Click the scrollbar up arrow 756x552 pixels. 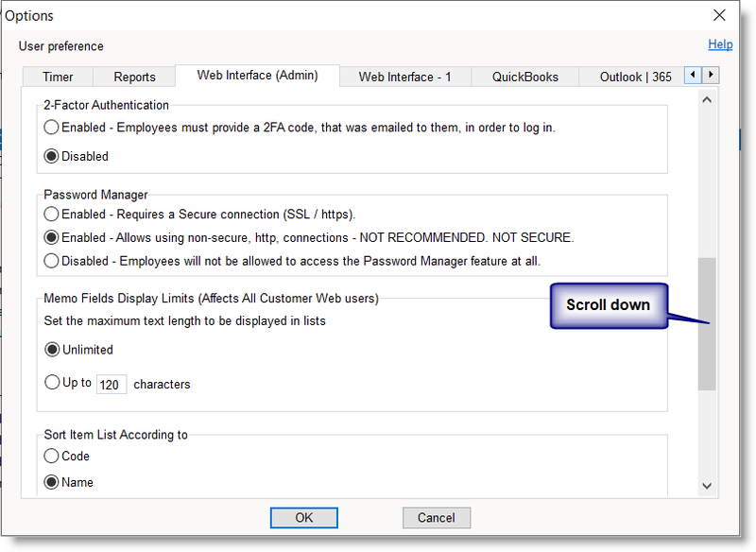706,98
